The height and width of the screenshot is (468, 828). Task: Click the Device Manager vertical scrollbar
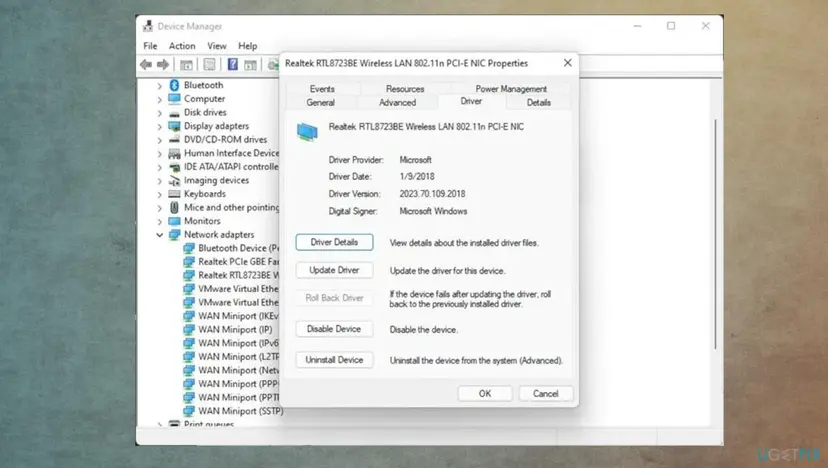(x=716, y=234)
